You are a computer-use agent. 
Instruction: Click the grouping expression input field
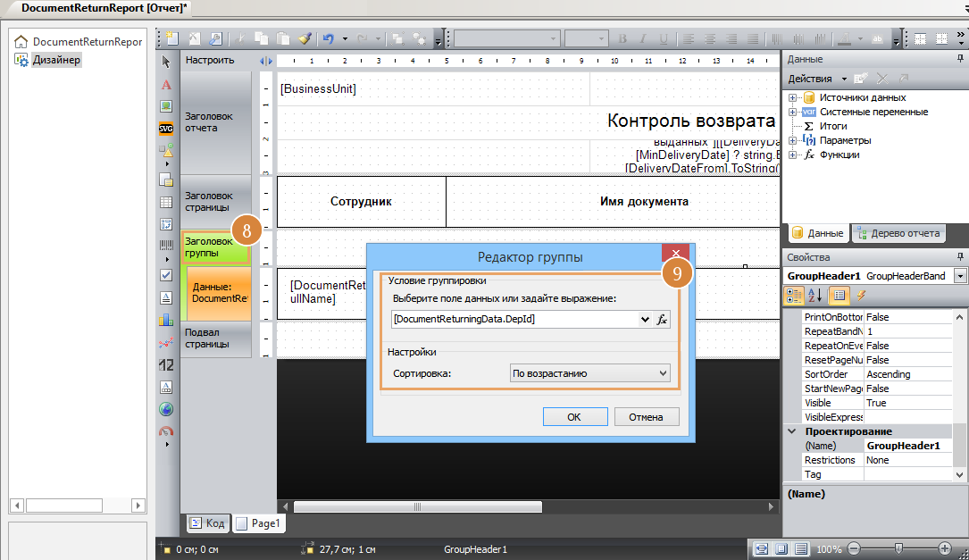tap(518, 319)
